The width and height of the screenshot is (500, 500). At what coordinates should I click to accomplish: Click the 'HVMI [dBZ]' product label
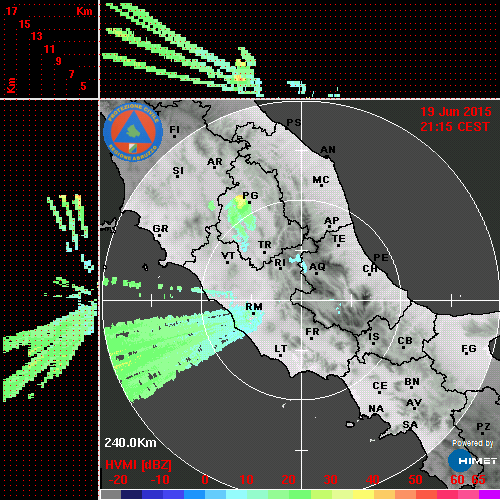click(x=138, y=465)
